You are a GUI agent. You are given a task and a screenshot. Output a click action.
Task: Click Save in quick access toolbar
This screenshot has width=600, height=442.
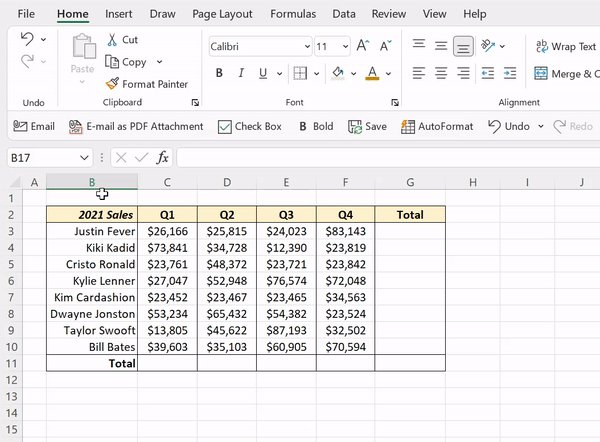coord(367,126)
